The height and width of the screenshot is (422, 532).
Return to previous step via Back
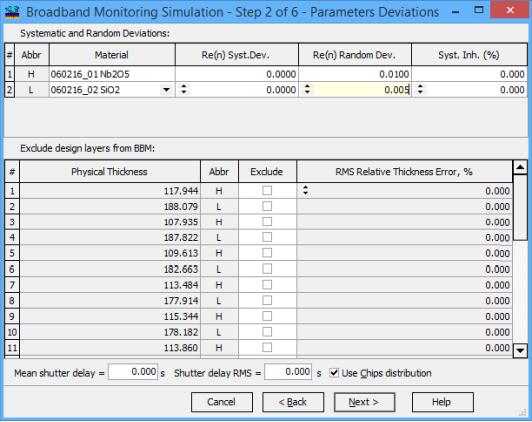coord(293,402)
